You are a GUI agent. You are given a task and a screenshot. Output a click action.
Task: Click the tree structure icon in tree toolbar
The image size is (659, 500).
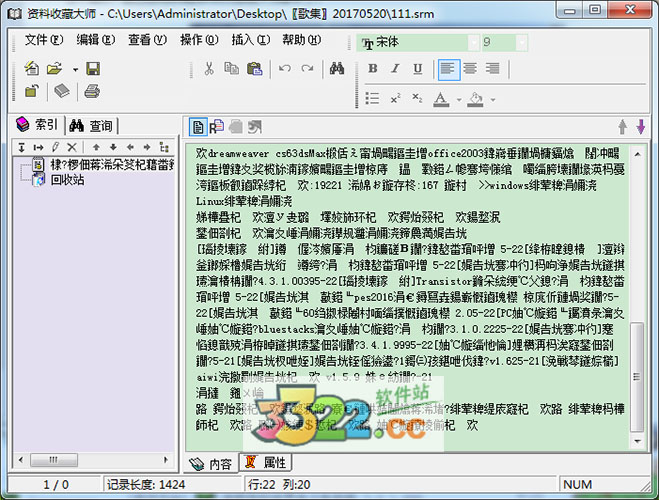pos(164,147)
